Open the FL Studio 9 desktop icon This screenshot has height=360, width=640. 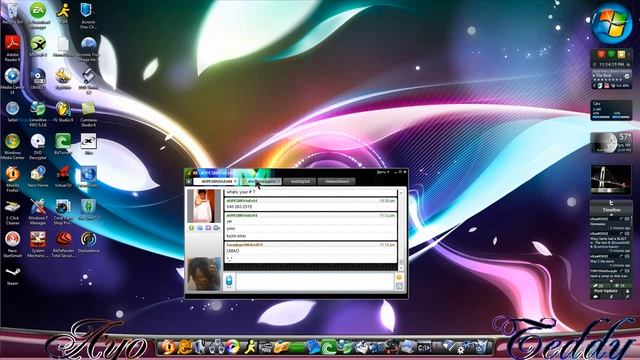pyautogui.click(x=63, y=112)
